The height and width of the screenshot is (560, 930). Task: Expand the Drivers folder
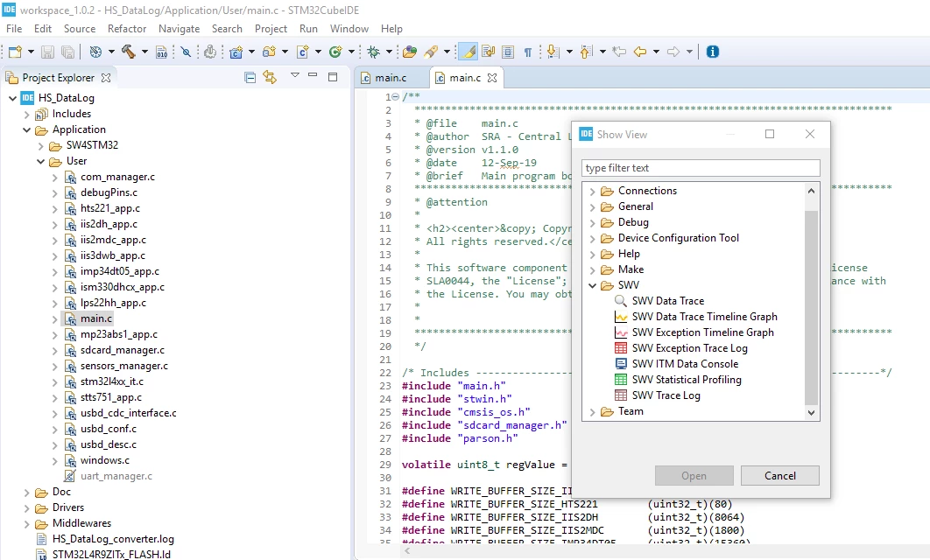[x=26, y=507]
